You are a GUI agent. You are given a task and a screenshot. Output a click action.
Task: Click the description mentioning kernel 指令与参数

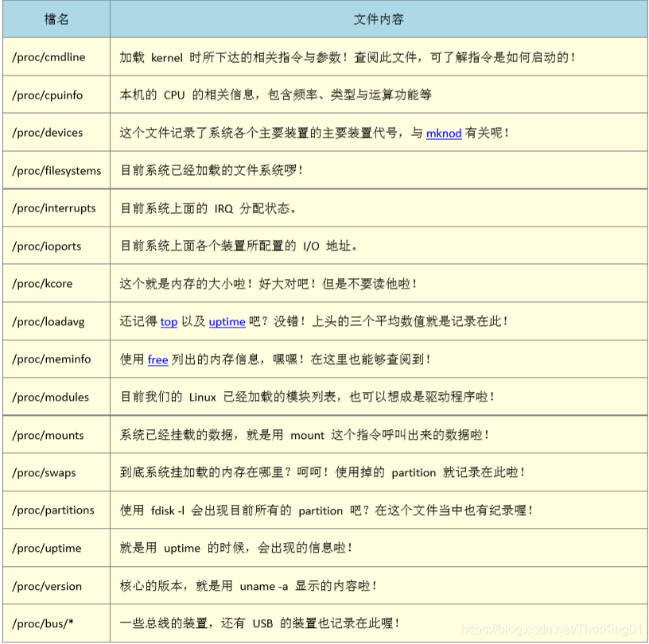pyautogui.click(x=348, y=57)
